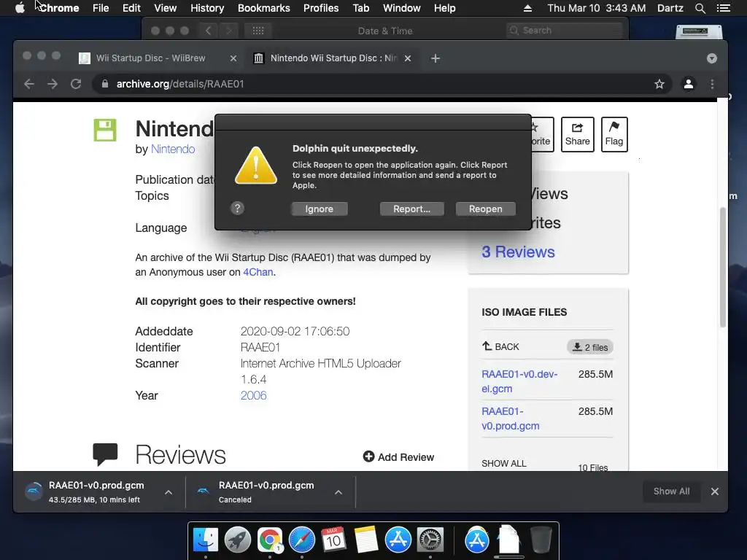Viewport: 747px width, 560px height.
Task: Select the Nintendo Wii Startup Disc tab
Action: (x=333, y=58)
